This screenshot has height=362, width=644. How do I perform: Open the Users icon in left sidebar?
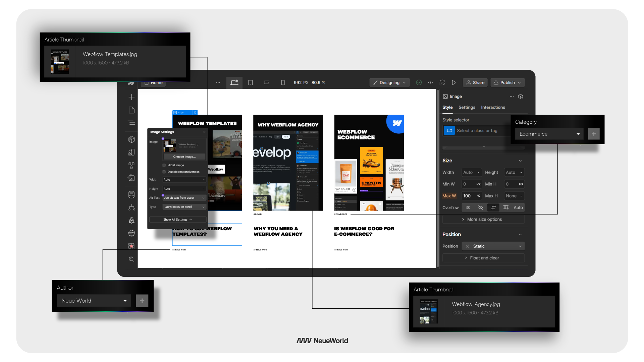[x=131, y=220]
